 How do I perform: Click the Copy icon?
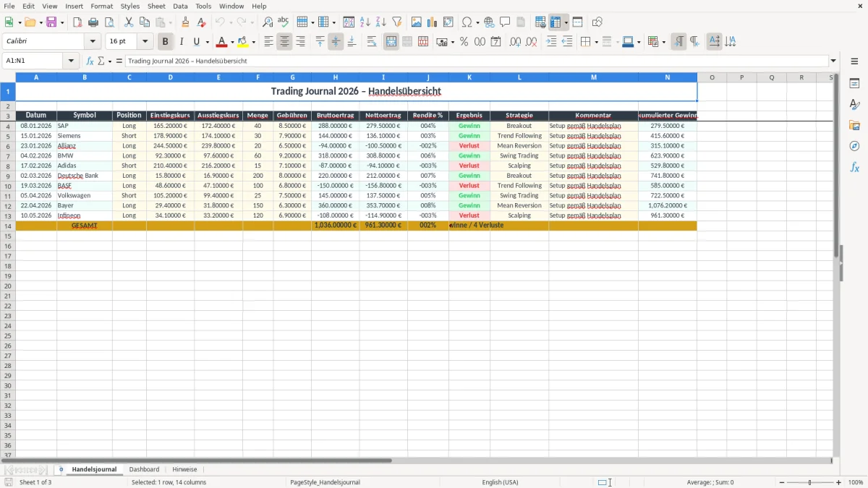[144, 22]
